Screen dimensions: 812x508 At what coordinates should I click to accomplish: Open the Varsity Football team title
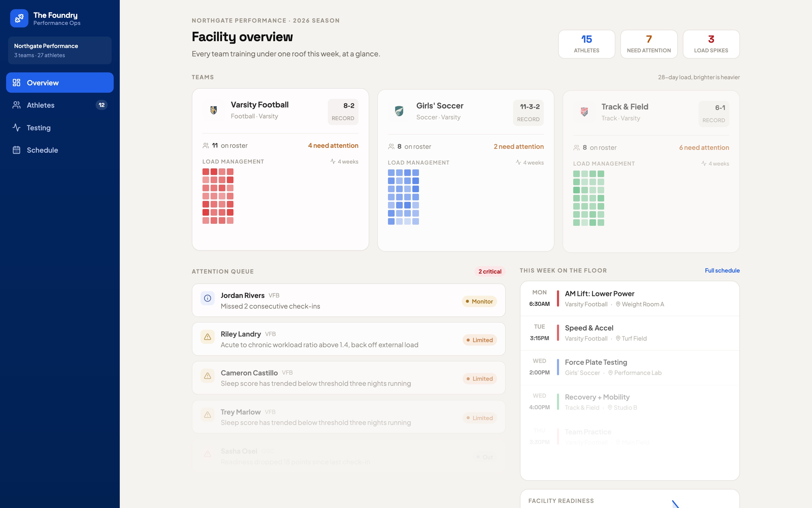(260, 105)
